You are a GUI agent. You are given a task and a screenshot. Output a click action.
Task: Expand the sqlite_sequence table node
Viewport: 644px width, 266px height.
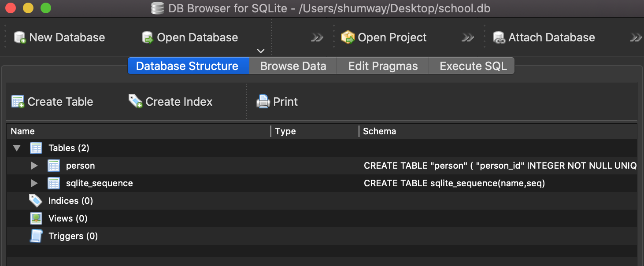(34, 183)
